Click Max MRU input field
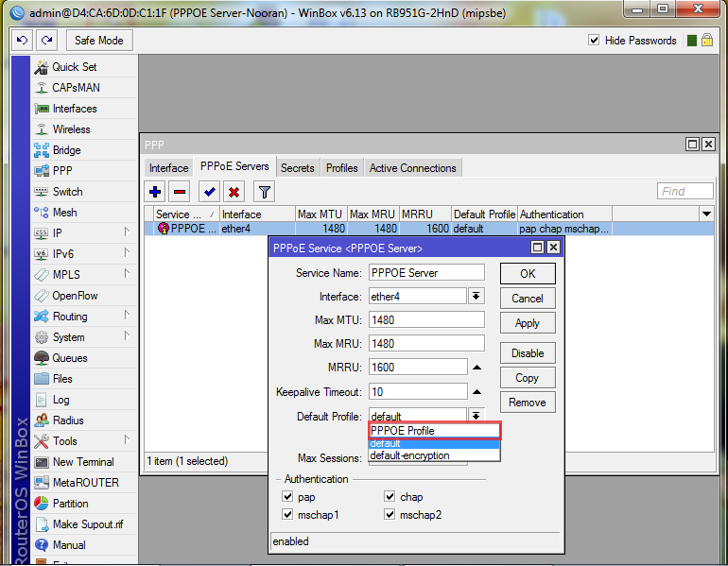 coord(426,344)
